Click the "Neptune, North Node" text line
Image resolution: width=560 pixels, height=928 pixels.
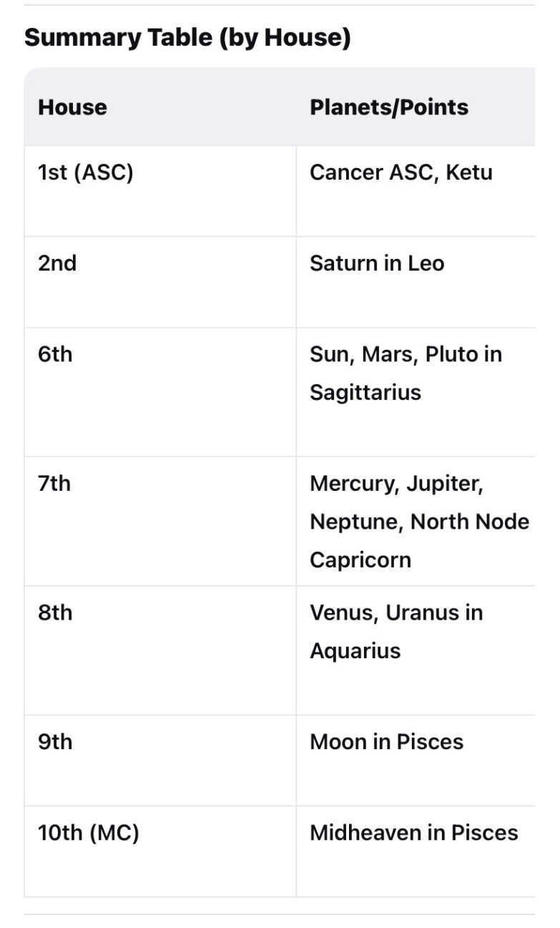[419, 522]
